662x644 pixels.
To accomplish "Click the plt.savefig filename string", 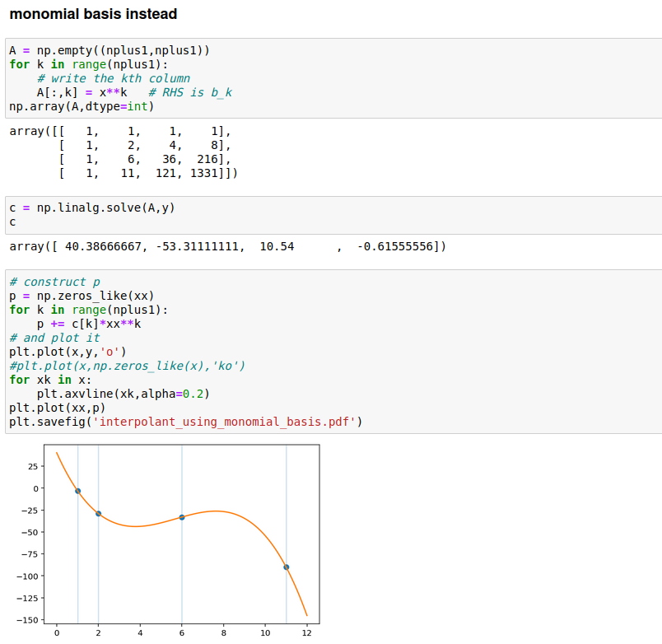I will pos(225,422).
